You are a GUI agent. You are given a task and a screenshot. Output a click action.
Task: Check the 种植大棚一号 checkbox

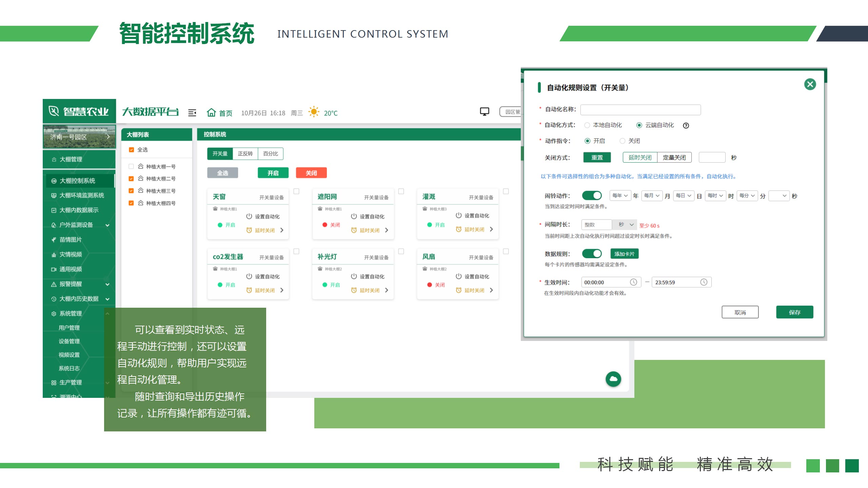pyautogui.click(x=131, y=166)
